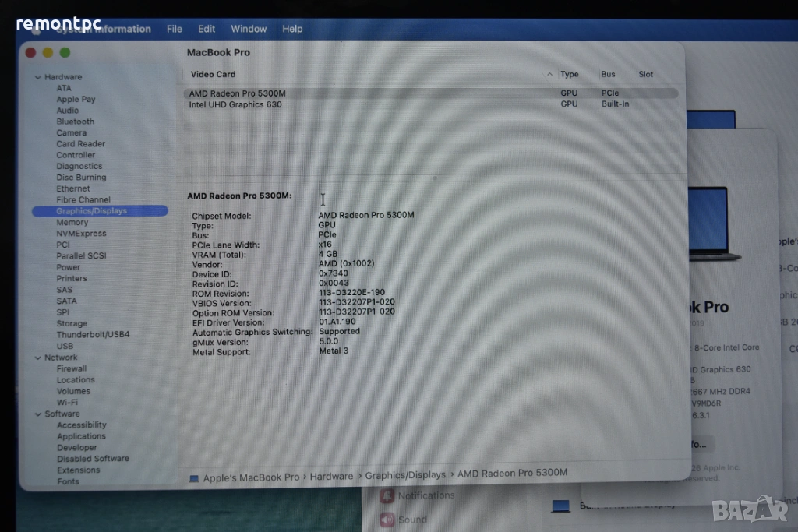This screenshot has width=798, height=532.
Task: Open the Help menu
Action: [x=292, y=29]
